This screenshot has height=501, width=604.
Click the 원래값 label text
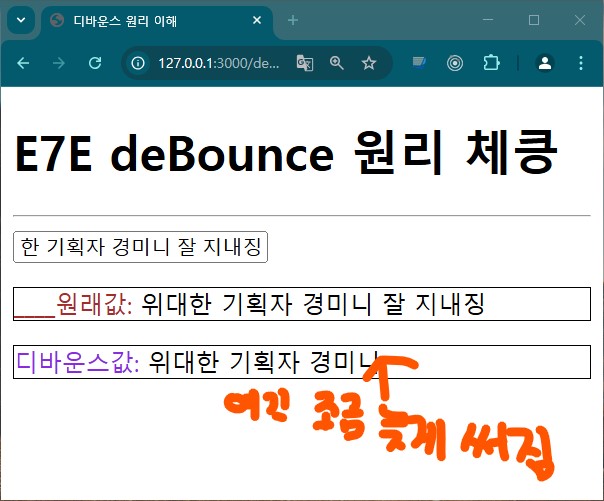tap(95, 304)
